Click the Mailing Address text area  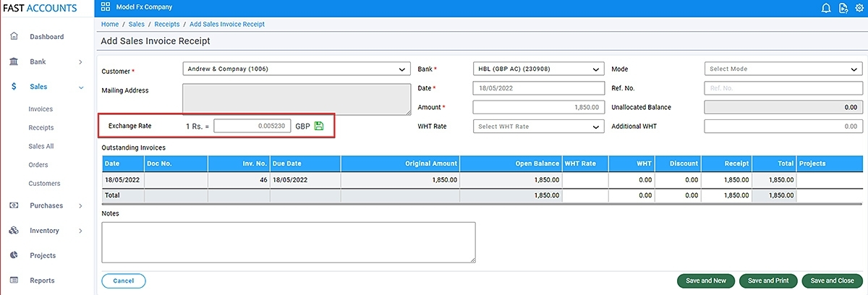click(297, 99)
